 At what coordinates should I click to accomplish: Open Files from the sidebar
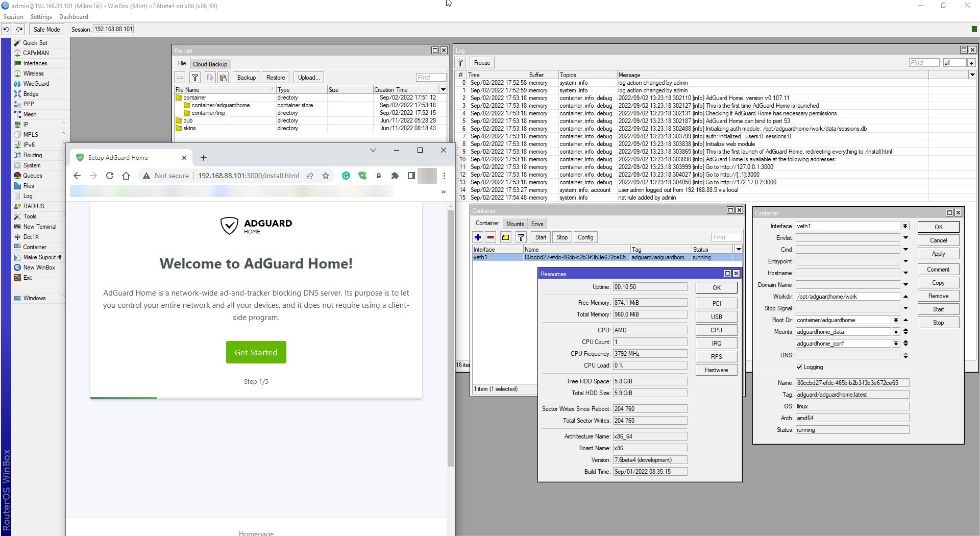[x=29, y=186]
